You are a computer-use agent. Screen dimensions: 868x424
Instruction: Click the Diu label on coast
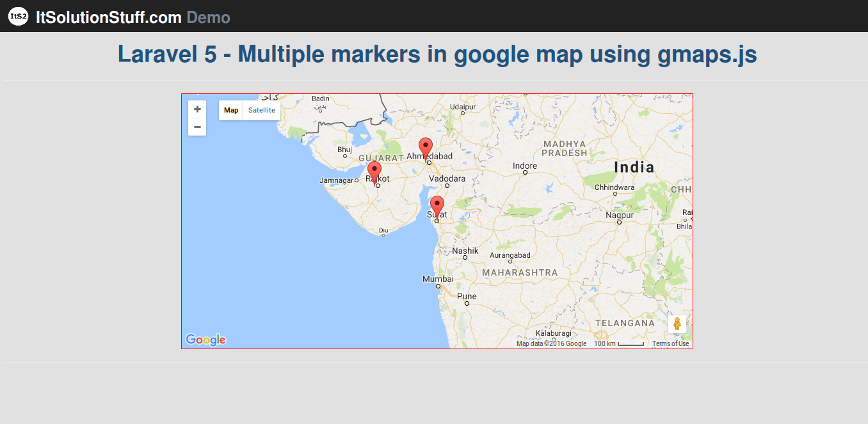pos(383,230)
